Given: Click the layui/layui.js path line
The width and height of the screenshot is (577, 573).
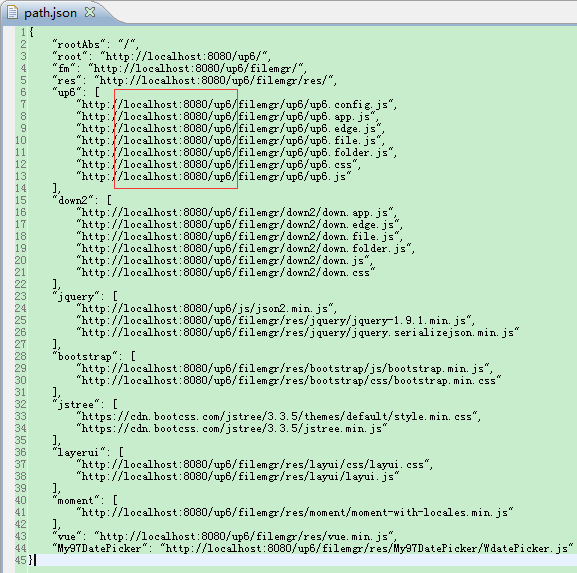Looking at the screenshot, I should 238,477.
